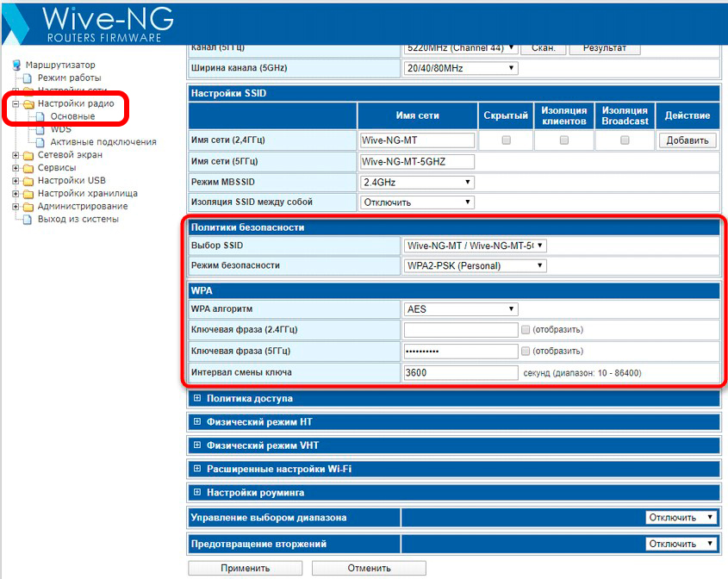Click the folder icon beside Администрирование

(28, 207)
